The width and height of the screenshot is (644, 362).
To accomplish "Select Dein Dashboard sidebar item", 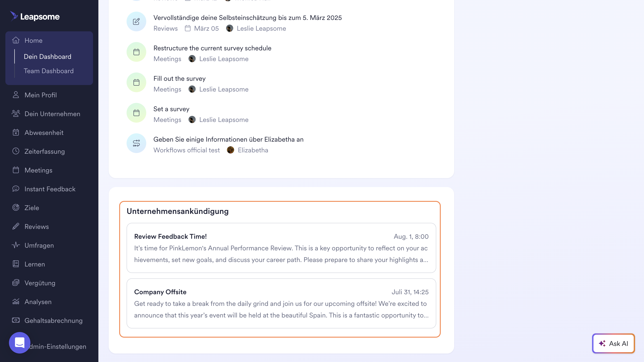I will [x=47, y=57].
